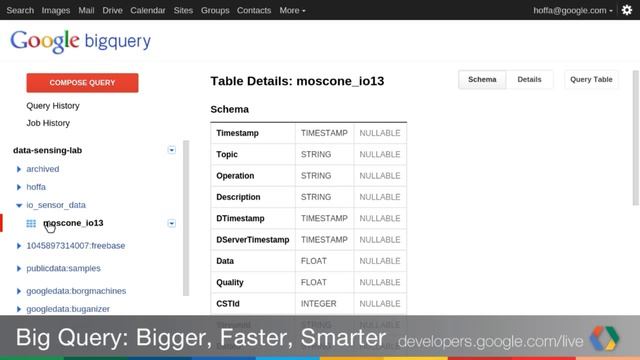640x360 pixels.
Task: Open Query History
Action: click(53, 106)
